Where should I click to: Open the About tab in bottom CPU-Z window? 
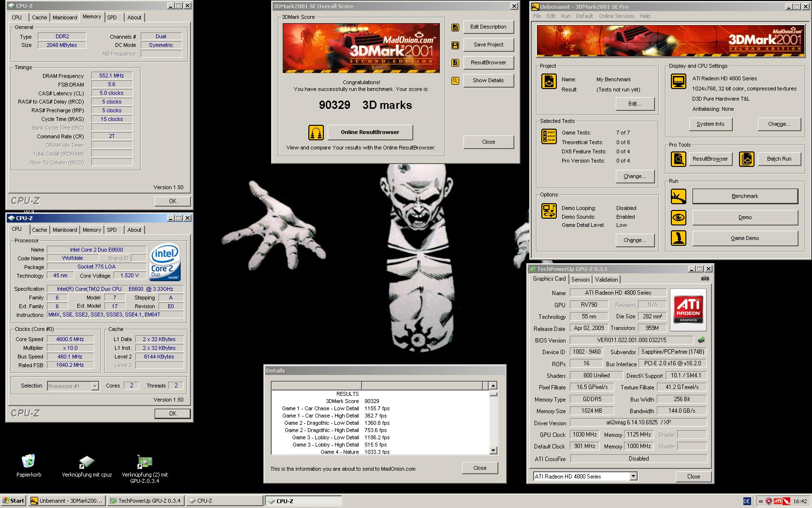coord(134,230)
